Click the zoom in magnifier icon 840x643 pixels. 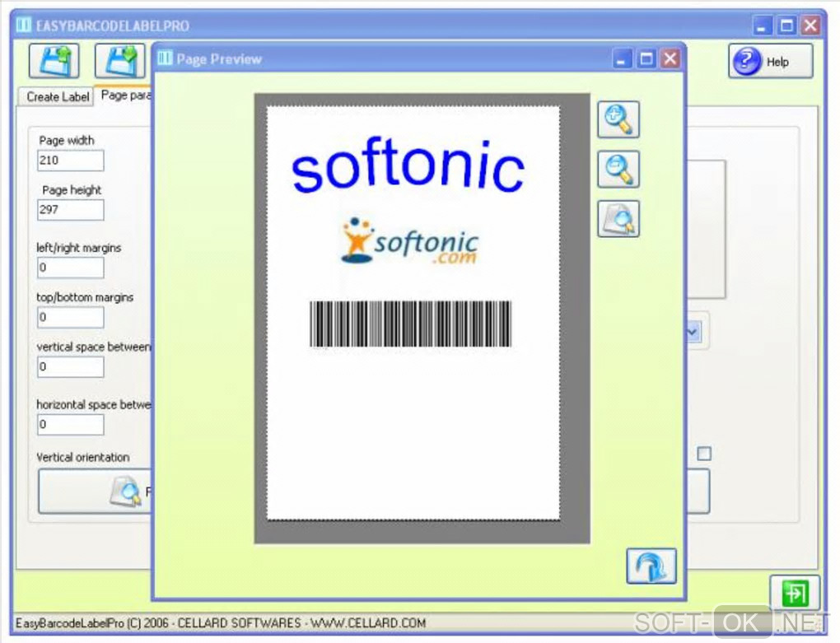[x=618, y=119]
